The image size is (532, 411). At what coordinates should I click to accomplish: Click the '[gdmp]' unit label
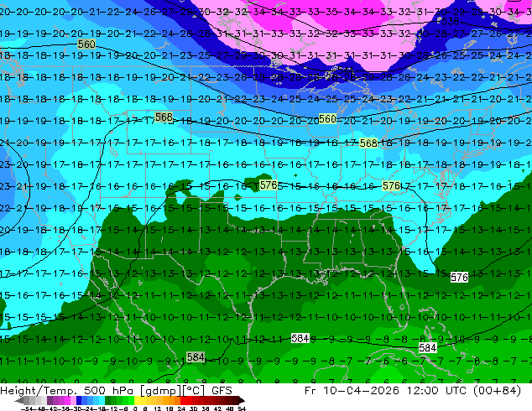point(160,391)
